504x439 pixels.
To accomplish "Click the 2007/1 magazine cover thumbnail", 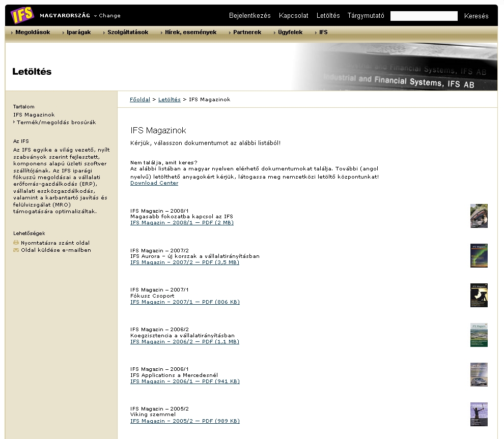I will pos(479,295).
